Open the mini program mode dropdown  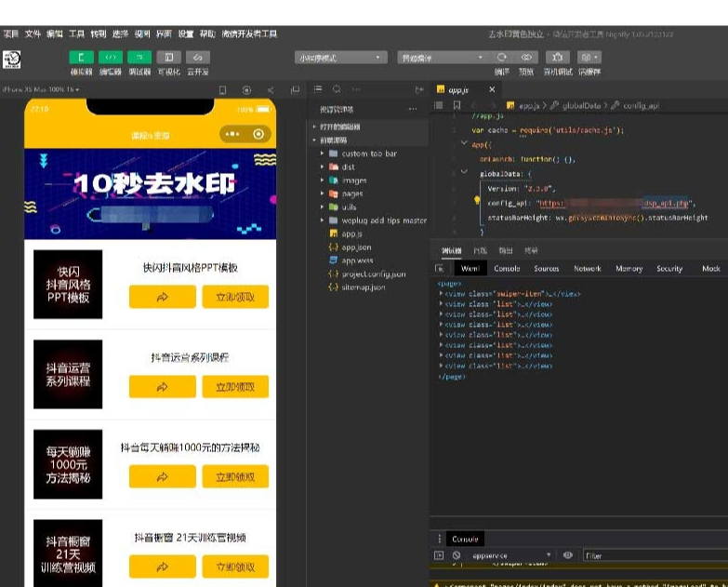pyautogui.click(x=341, y=58)
